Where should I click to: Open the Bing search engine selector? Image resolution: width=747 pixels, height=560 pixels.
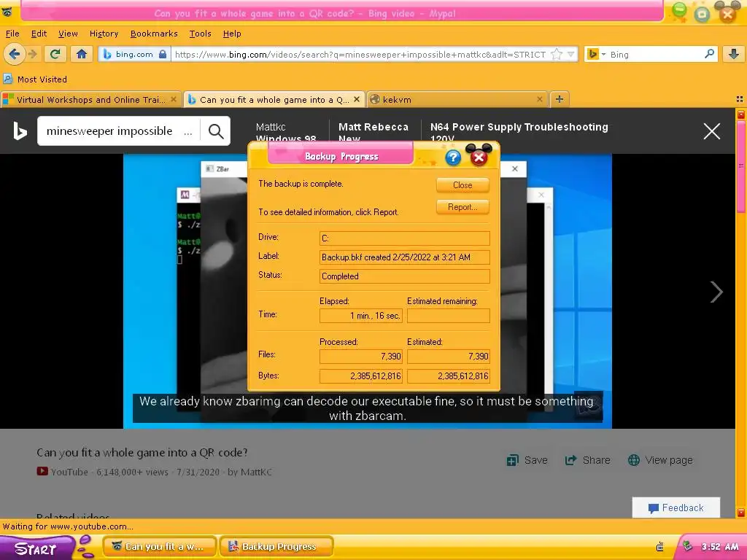(x=596, y=54)
